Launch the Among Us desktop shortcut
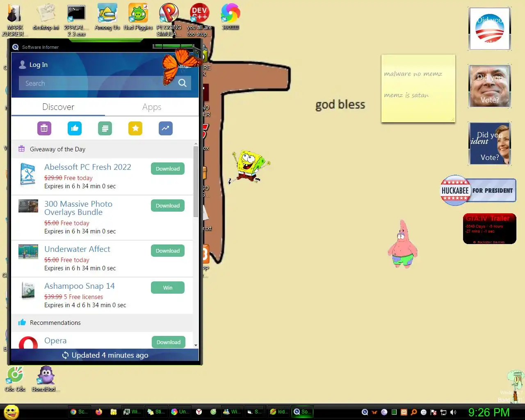 [x=107, y=16]
